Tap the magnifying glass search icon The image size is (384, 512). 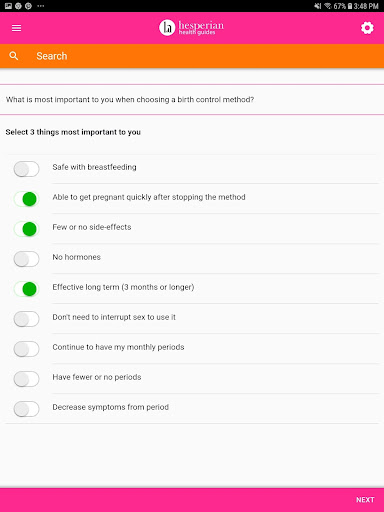(14, 56)
